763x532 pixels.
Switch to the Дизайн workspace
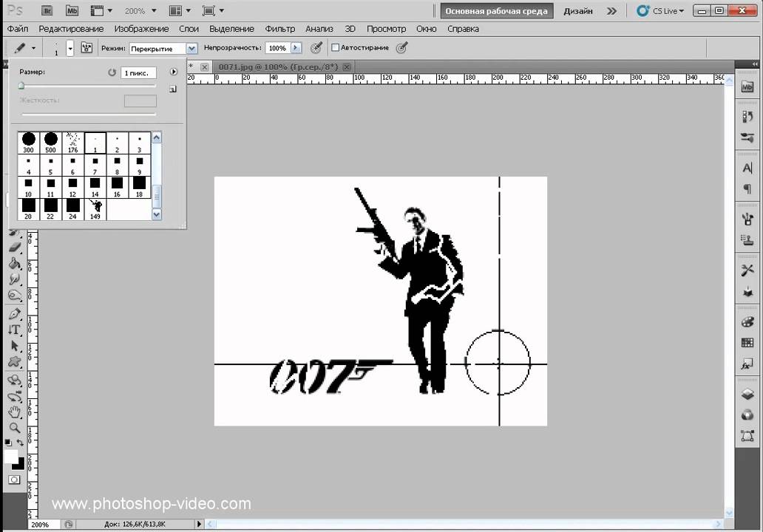tap(577, 11)
